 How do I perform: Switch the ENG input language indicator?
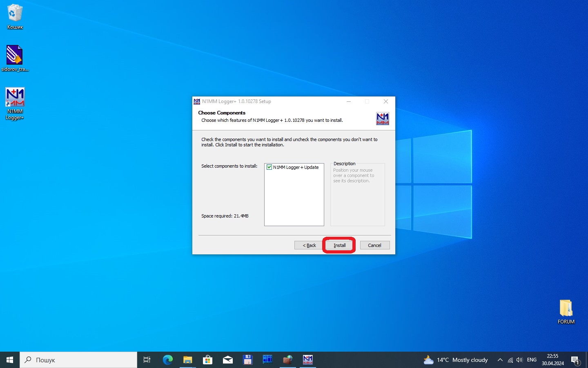(x=532, y=360)
